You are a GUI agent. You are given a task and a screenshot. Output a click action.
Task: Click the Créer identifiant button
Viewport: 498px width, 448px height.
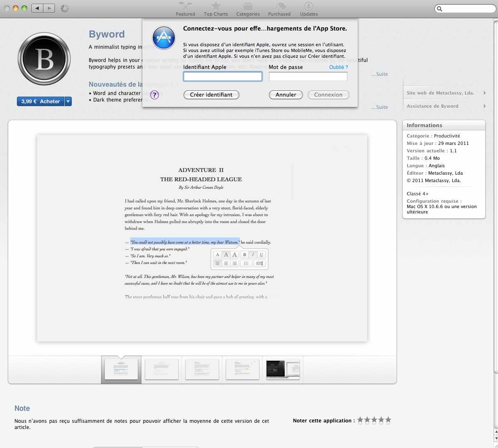pyautogui.click(x=211, y=95)
